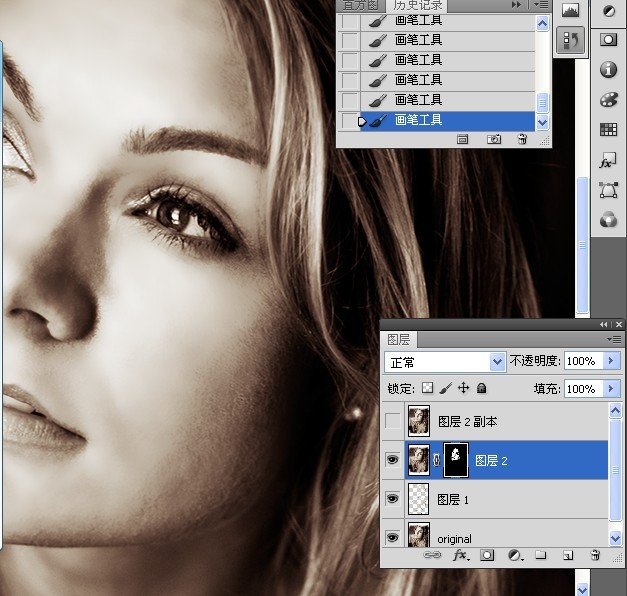Click the mask link chain on 图层 2
Viewport: 627px width, 596px height.
click(x=436, y=460)
